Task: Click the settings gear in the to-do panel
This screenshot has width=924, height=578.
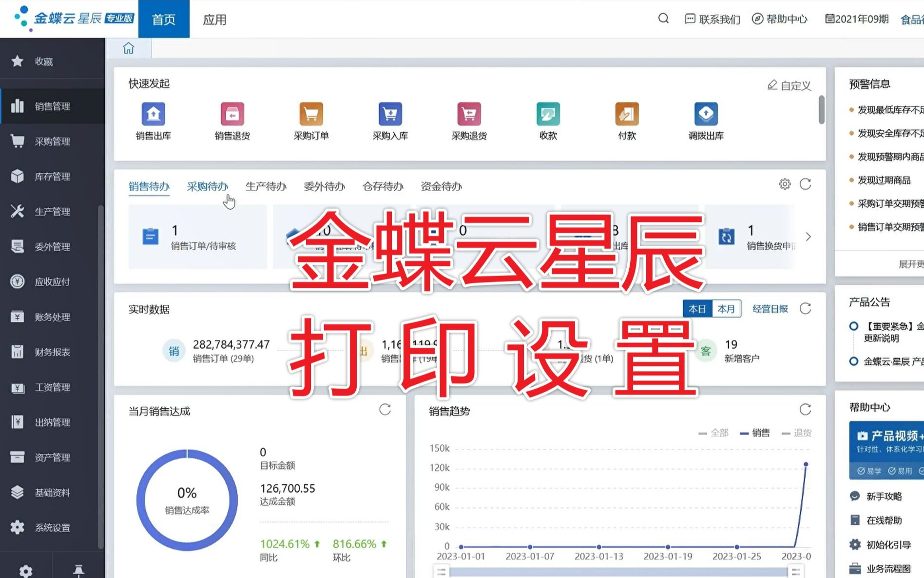Action: coord(785,184)
